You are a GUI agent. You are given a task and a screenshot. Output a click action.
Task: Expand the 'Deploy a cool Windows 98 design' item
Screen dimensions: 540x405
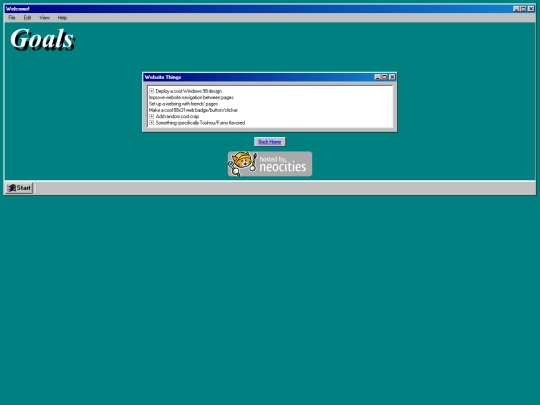tap(152, 91)
